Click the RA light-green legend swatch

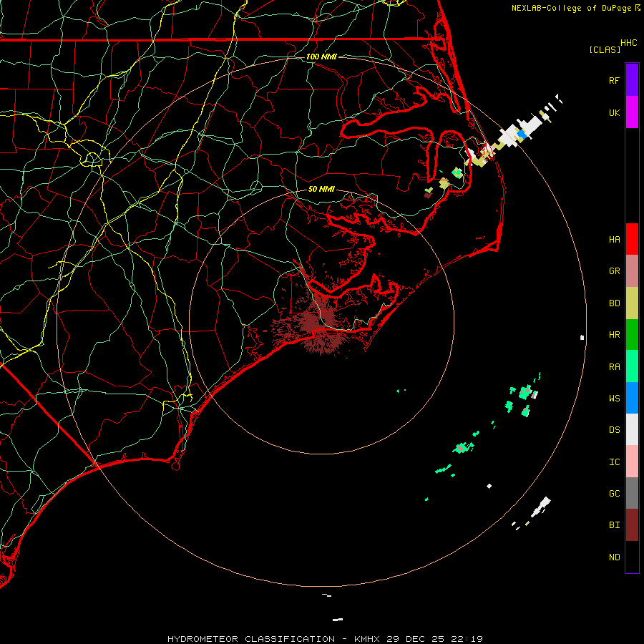632,366
